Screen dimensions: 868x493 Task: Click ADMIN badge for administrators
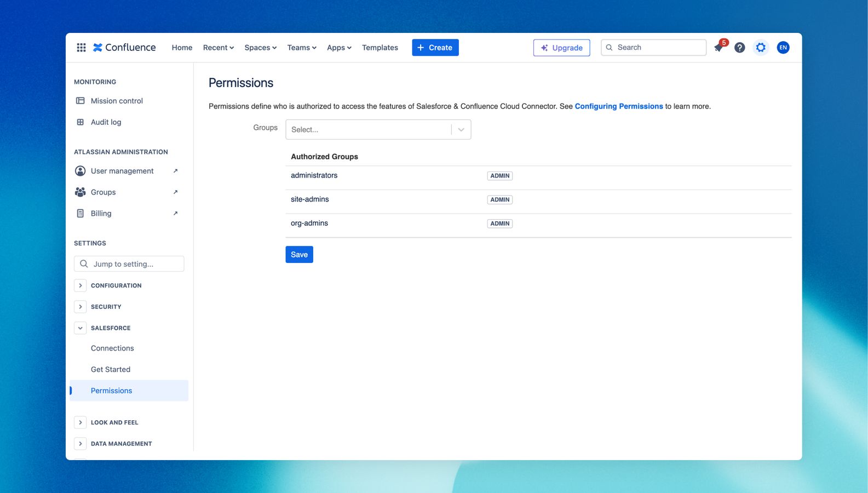click(500, 176)
